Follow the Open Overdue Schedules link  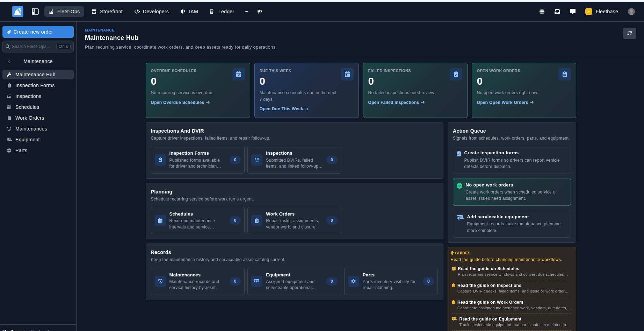(x=180, y=103)
